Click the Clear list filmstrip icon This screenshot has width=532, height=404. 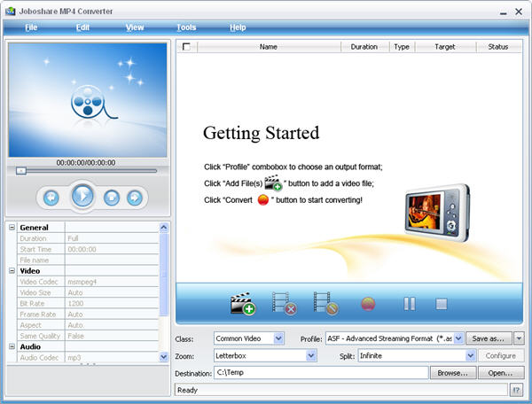pyautogui.click(x=325, y=303)
